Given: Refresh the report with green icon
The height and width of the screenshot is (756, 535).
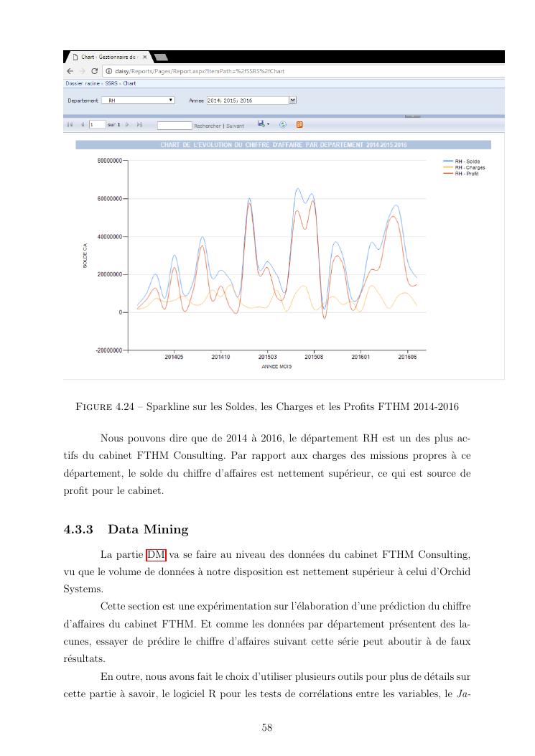Looking at the screenshot, I should point(283,125).
